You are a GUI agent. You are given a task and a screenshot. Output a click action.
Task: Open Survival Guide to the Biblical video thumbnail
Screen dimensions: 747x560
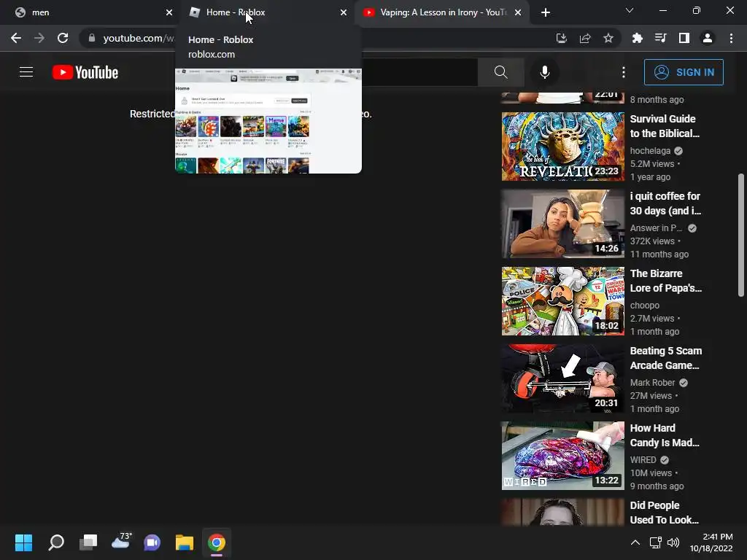[562, 147]
